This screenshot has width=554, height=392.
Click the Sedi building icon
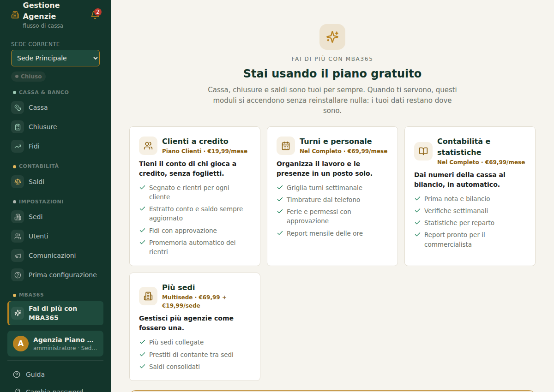(18, 217)
